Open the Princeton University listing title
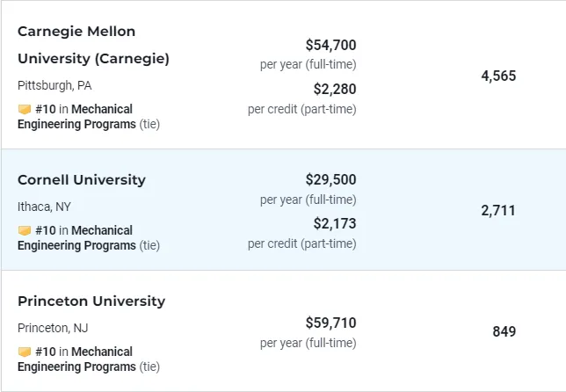 click(91, 301)
